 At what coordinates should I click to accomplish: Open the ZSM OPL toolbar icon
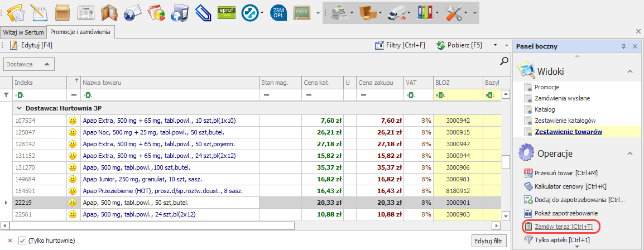278,12
